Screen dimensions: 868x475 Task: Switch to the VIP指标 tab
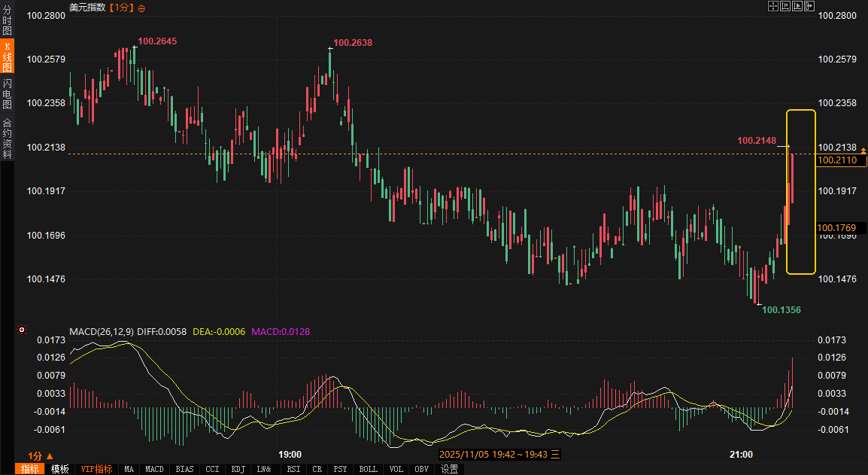click(x=97, y=469)
